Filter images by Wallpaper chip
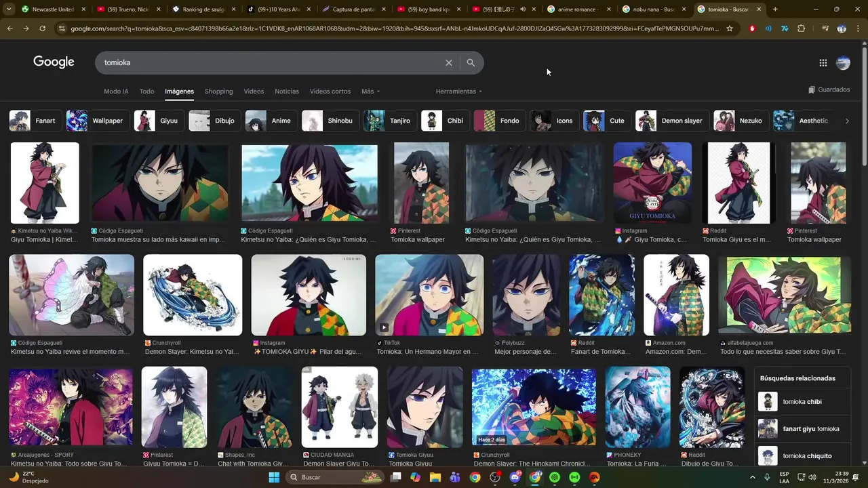The image size is (868, 488). tap(97, 121)
